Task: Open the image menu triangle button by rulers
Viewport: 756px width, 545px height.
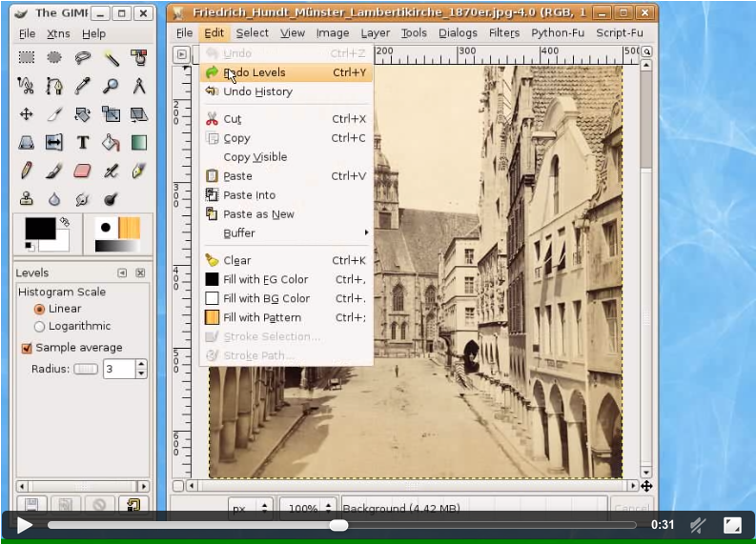Action: tap(181, 54)
